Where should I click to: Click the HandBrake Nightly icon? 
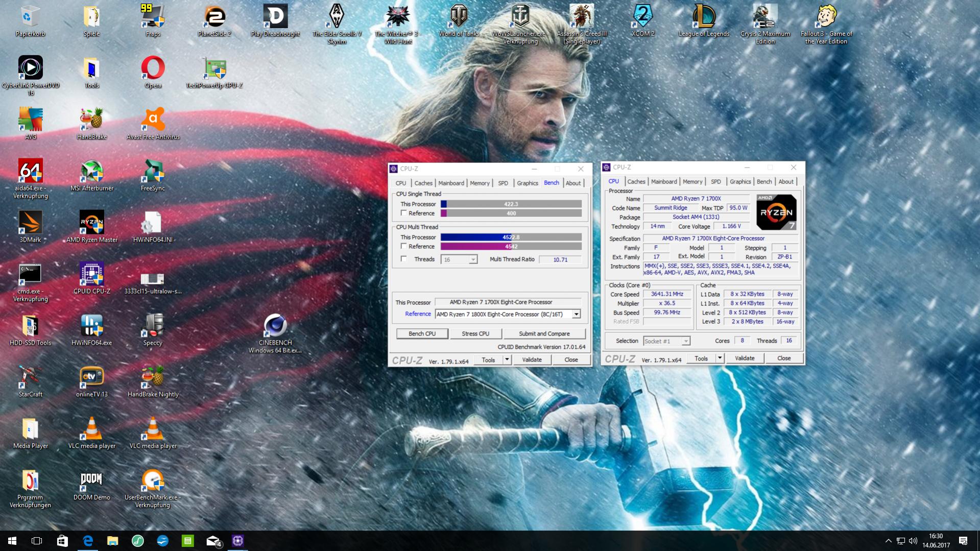[x=153, y=381]
